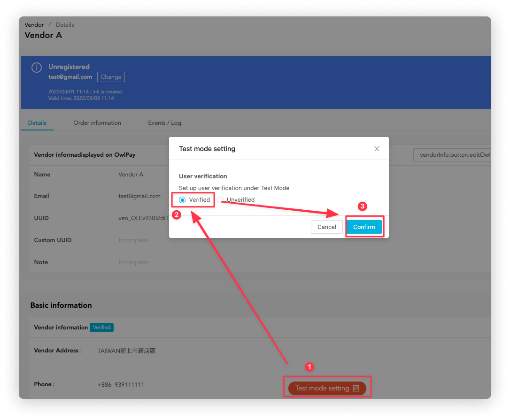Screen dimensions: 510x420
Task: Switch to the Order information tab
Action: [x=97, y=123]
